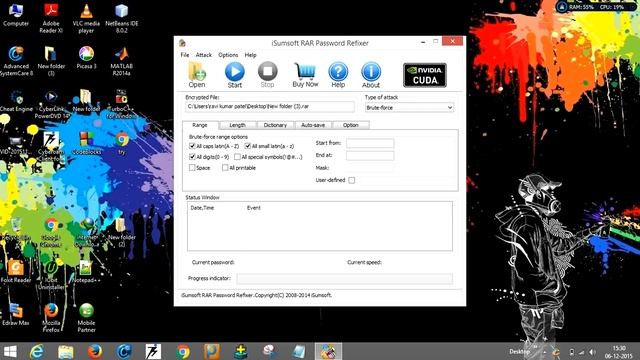Open the Help question mark icon
Viewport: 640px width, 360px height.
(x=338, y=75)
